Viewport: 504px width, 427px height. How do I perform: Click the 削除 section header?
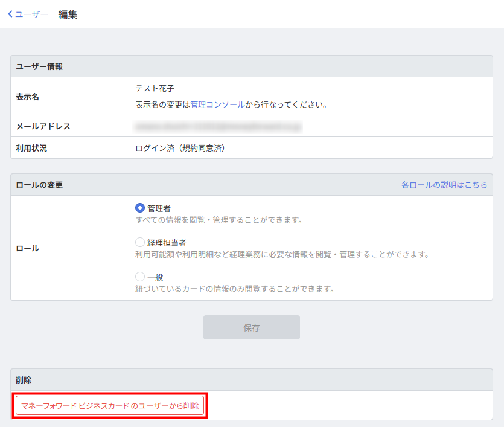(24, 380)
